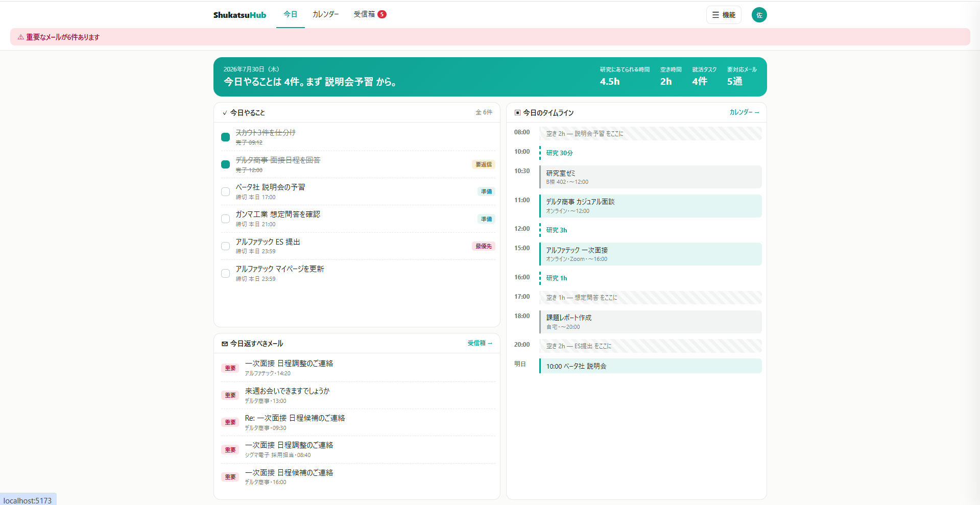Switch to the 今日 tab
Image resolution: width=980 pixels, height=505 pixels.
(291, 14)
